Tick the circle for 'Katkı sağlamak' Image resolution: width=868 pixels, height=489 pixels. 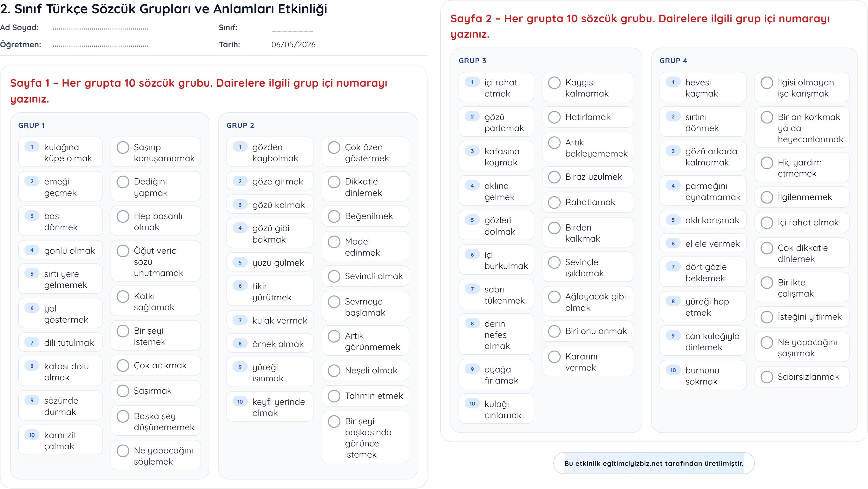123,297
